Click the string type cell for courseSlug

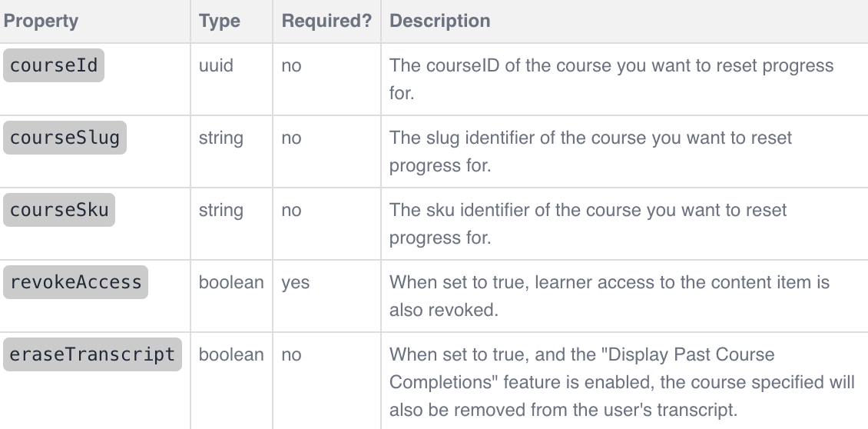(221, 138)
